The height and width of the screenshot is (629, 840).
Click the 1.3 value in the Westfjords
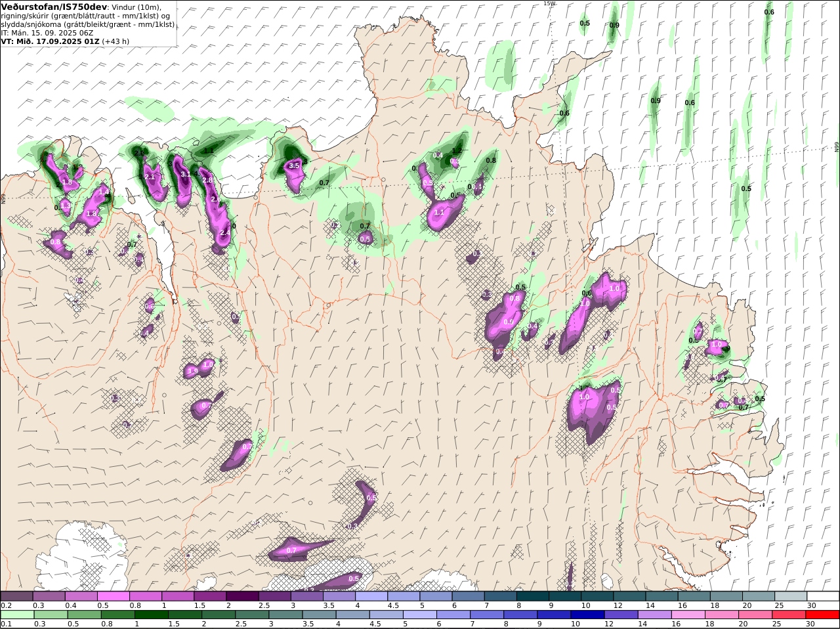click(65, 205)
